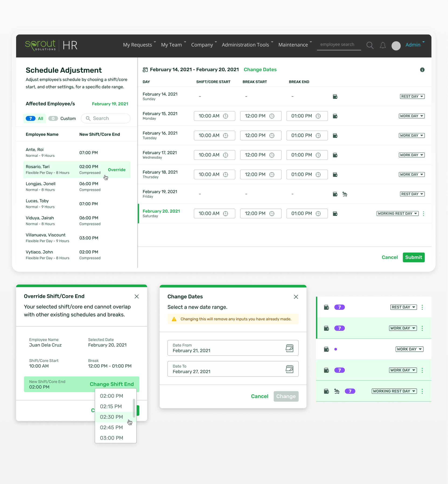The image size is (448, 484).
Task: Click wallet icon in February 14 row
Action: click(x=335, y=97)
